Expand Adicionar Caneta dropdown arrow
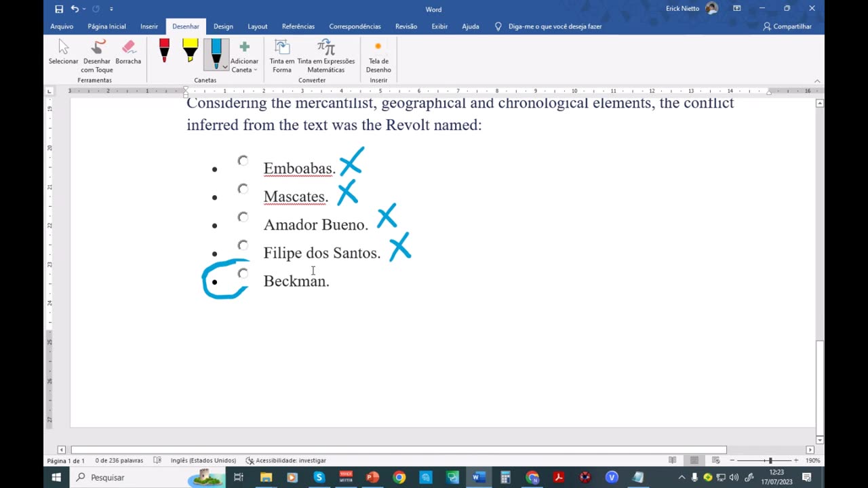 pyautogui.click(x=255, y=70)
